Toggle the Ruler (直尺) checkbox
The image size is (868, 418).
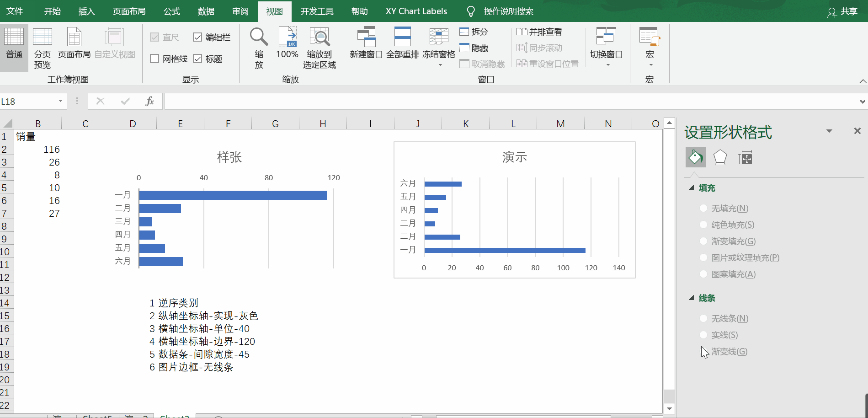[154, 37]
